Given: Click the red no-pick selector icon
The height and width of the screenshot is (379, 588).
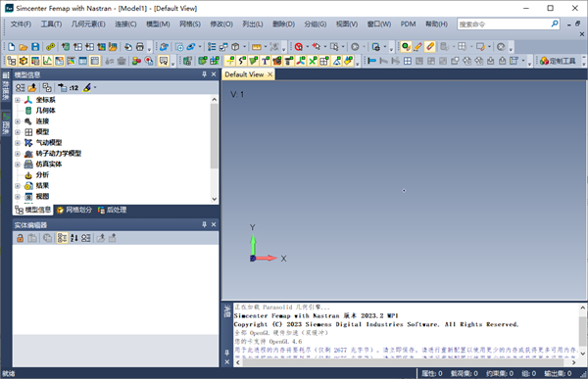Looking at the screenshot, I should 299,47.
